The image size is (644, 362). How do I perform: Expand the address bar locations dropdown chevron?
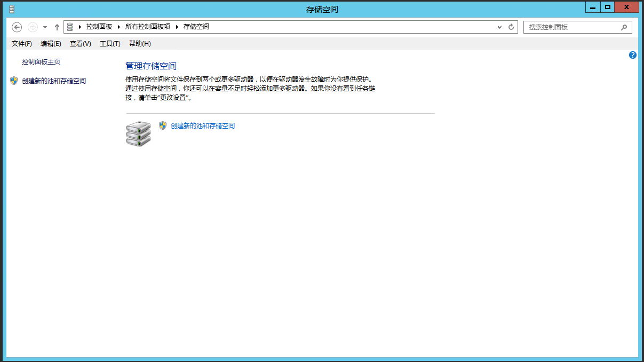(x=499, y=27)
